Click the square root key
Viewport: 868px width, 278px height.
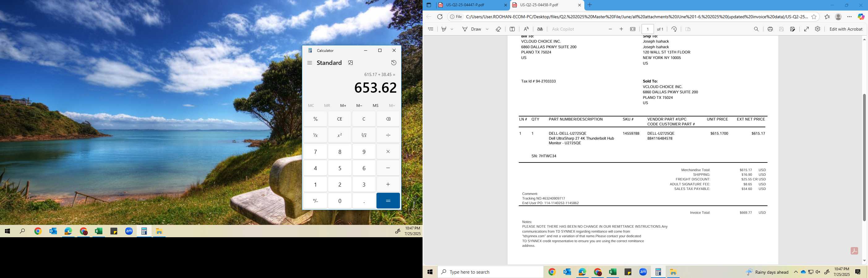364,135
